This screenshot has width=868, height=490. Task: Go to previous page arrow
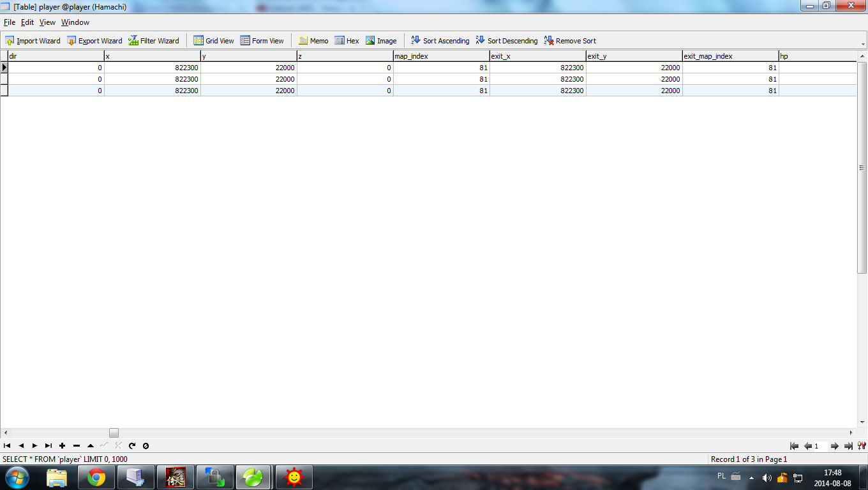pos(807,446)
